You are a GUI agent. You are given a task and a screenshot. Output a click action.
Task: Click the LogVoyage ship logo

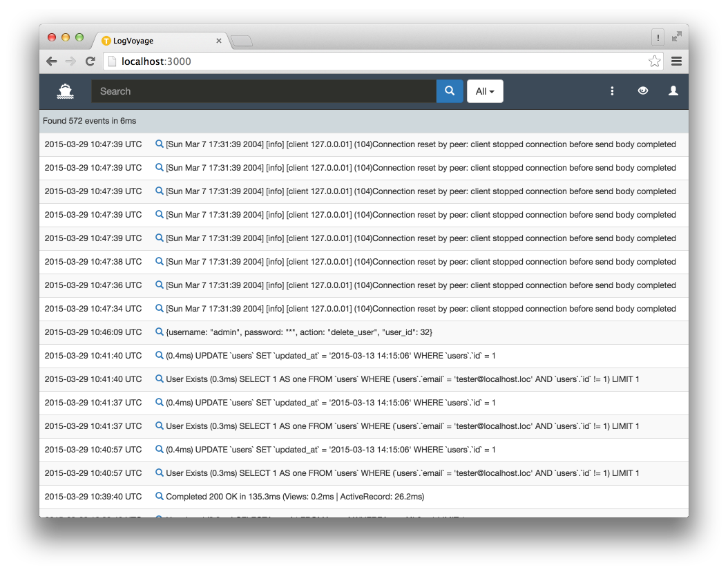[x=66, y=91]
